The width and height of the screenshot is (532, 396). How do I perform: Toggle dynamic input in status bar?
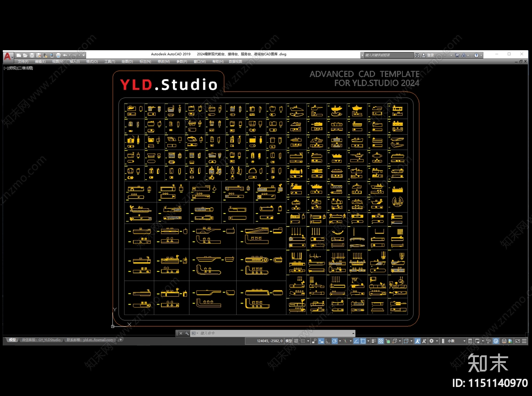[x=321, y=341]
